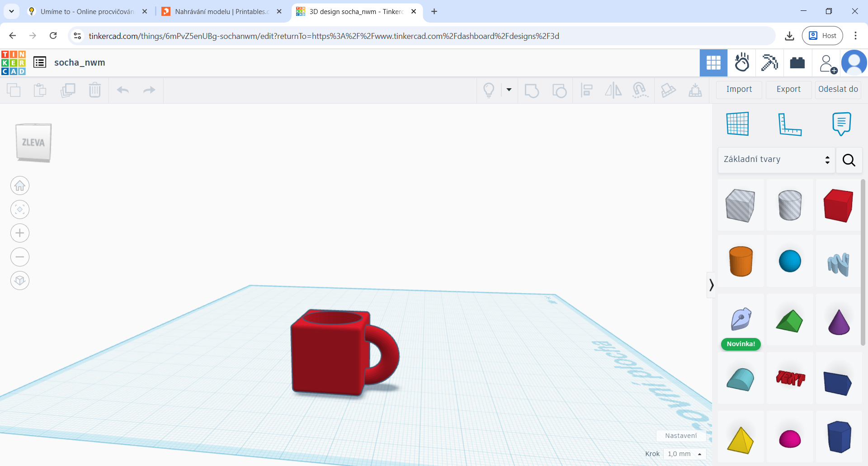Screen dimensions: 868x466
Task: Open the Workplane tool
Action: click(738, 124)
